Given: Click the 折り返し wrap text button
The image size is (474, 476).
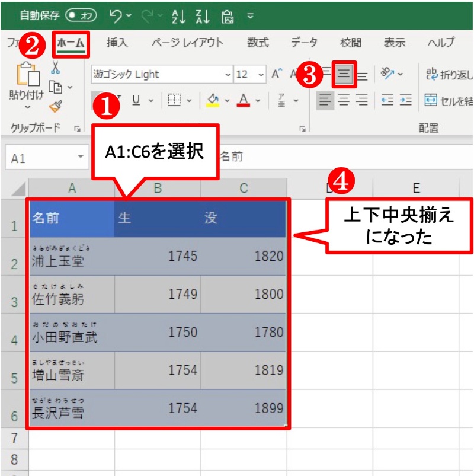Looking at the screenshot, I should click(449, 74).
